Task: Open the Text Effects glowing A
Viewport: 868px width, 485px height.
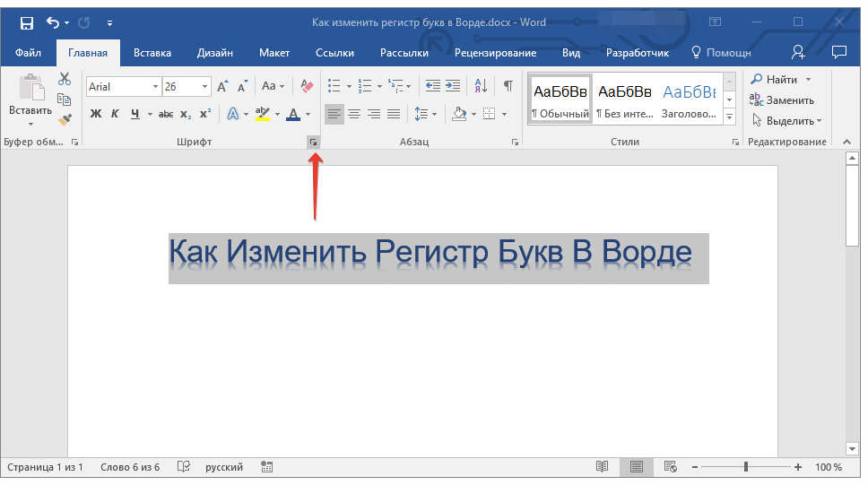Action: pyautogui.click(x=233, y=114)
